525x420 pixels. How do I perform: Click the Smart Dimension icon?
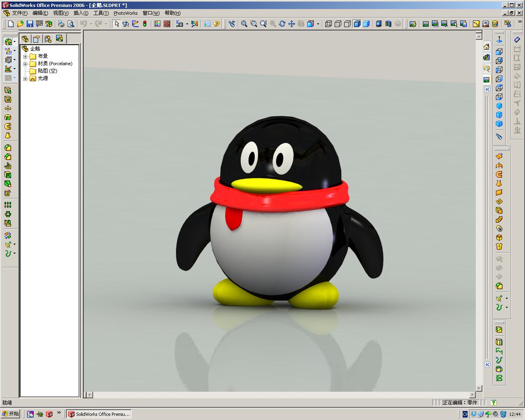tap(517, 40)
